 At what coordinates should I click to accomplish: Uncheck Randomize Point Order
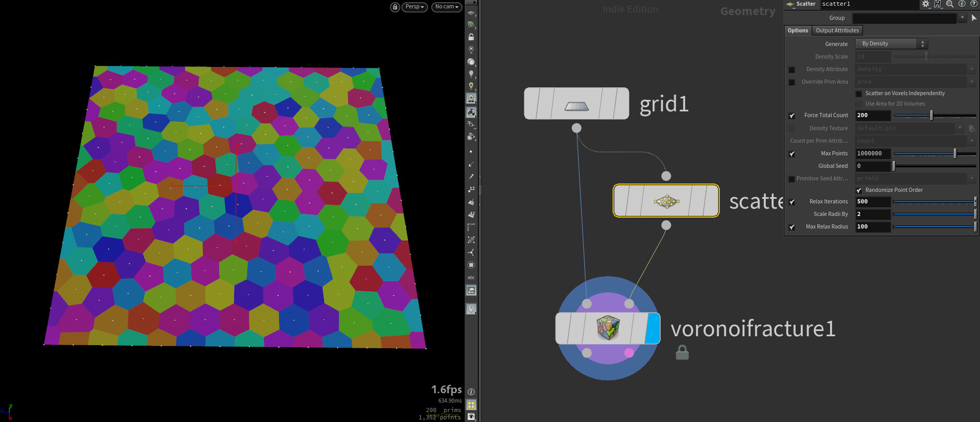(859, 190)
